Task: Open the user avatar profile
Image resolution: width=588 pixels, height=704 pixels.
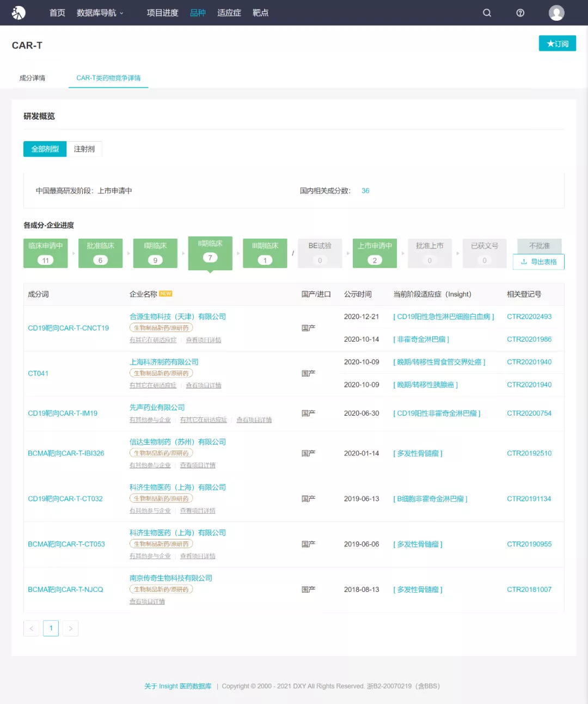Action: 556,13
